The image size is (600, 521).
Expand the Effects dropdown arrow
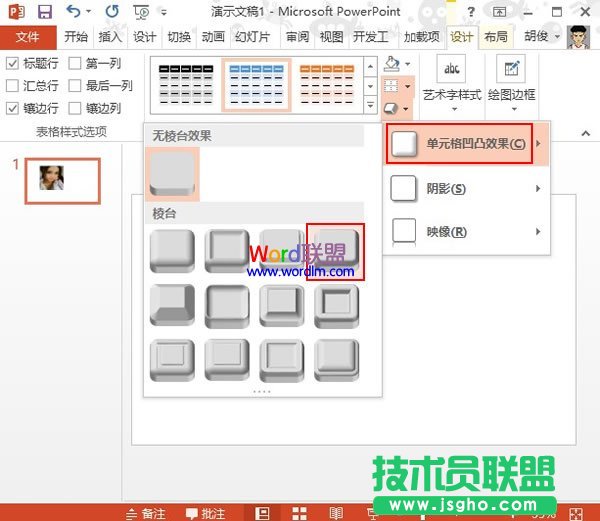tap(406, 109)
